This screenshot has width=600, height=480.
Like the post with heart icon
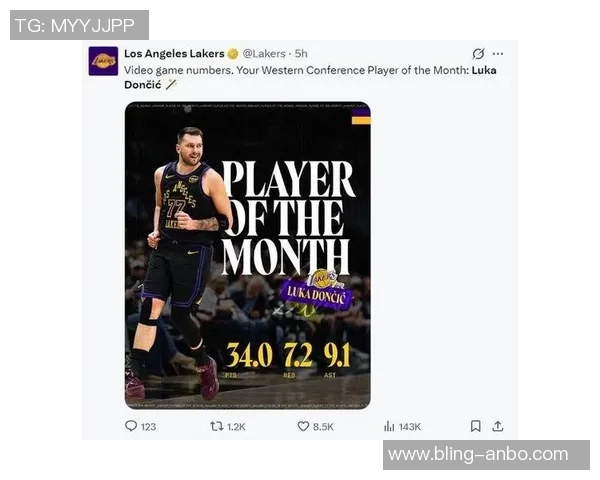303,426
